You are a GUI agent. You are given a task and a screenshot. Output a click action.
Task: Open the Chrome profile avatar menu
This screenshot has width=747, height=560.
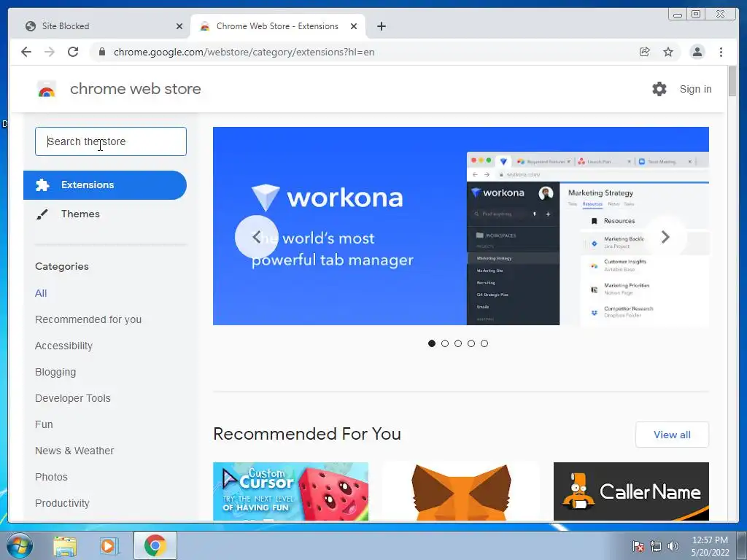pos(697,52)
